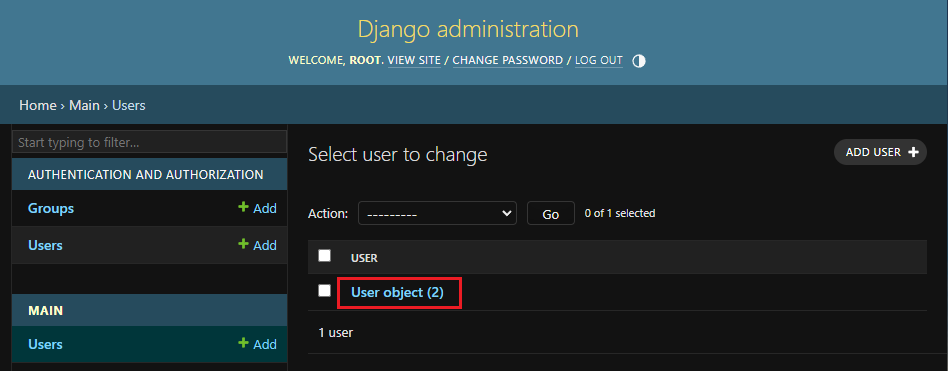Click plus icon on Add User button
This screenshot has height=371, width=948.
coord(914,152)
